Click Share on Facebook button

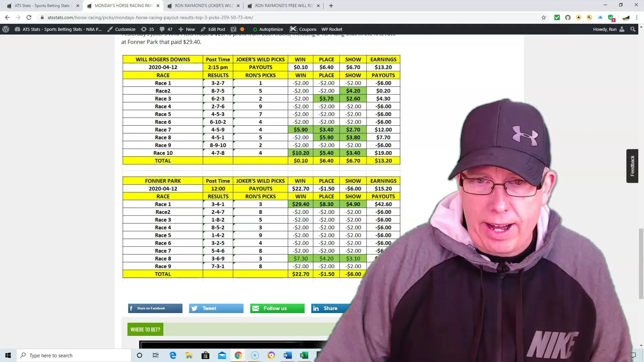pos(155,308)
